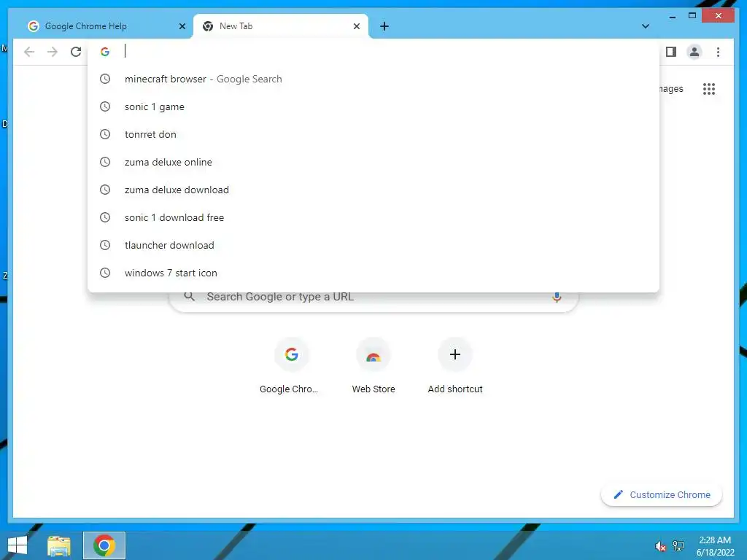Open the profile avatar menu

[694, 52]
